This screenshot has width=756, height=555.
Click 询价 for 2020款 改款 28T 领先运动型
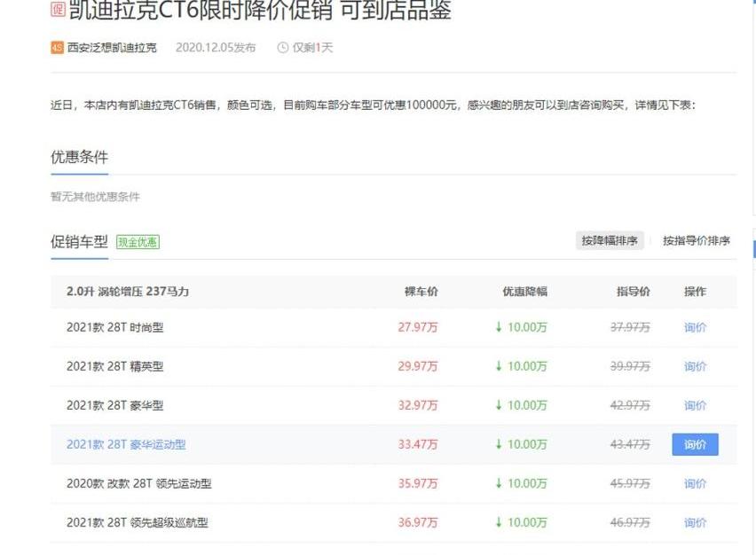coord(695,484)
